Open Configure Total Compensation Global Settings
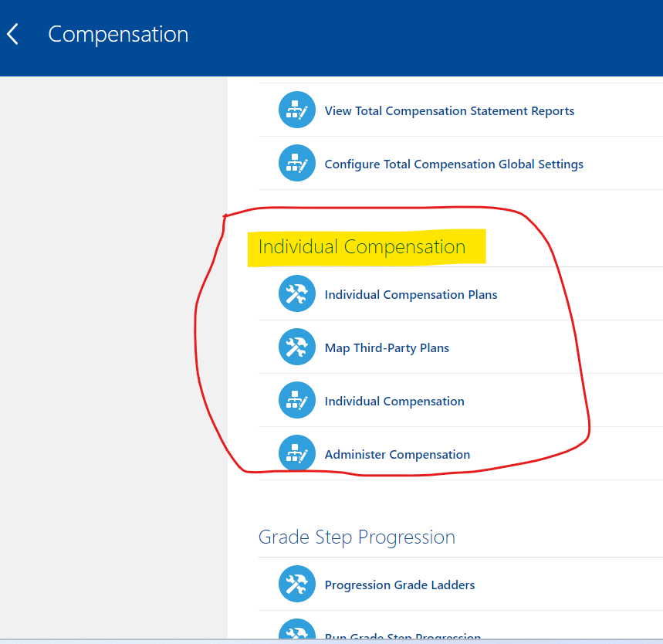Screen dimensions: 663x644 pos(454,164)
